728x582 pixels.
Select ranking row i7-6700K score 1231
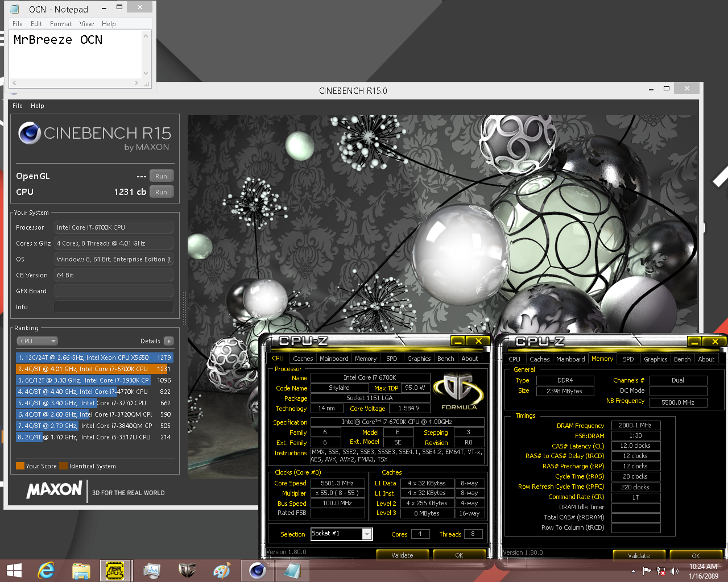click(94, 369)
